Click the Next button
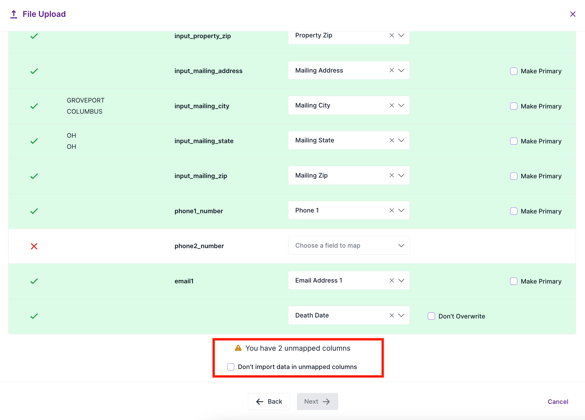Viewport: 585px width, 420px height. point(317,401)
